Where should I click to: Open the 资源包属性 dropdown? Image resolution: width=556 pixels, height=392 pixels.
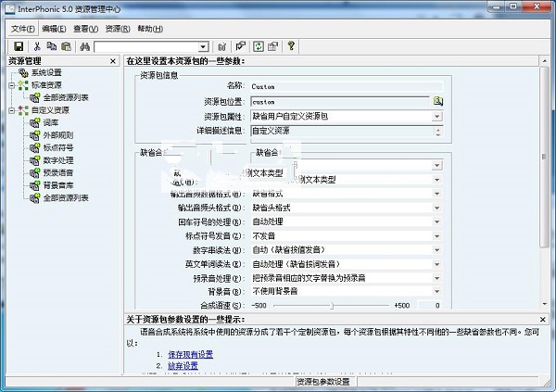[436, 117]
